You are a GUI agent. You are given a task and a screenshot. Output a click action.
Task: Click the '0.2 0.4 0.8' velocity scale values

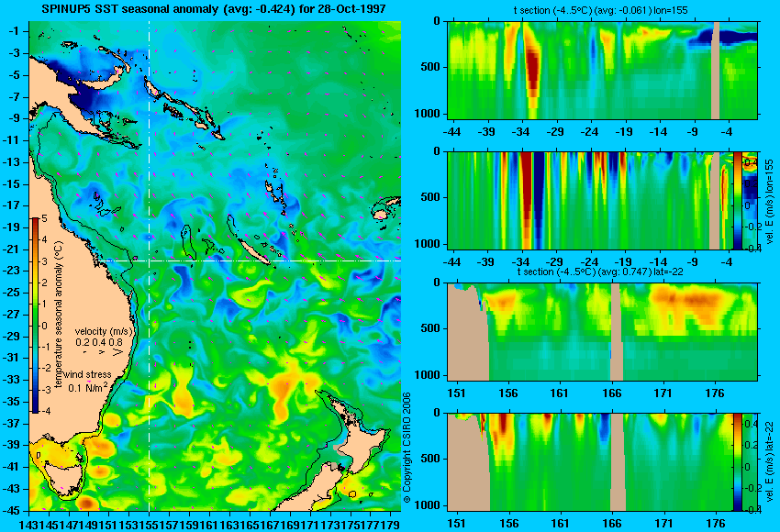point(99,342)
